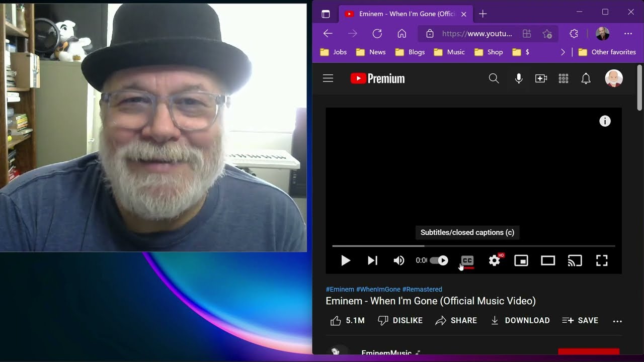Open more actions three-dot menu
Screen dimensions: 644x362
(617, 321)
